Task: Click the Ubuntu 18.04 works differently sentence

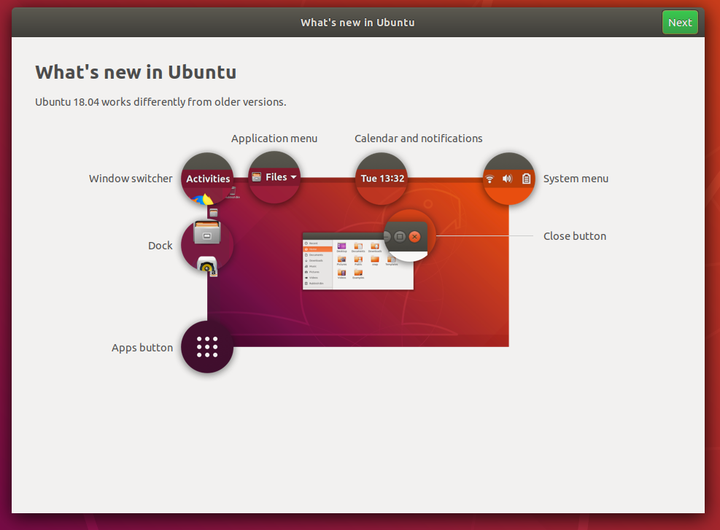Action: coord(161,102)
